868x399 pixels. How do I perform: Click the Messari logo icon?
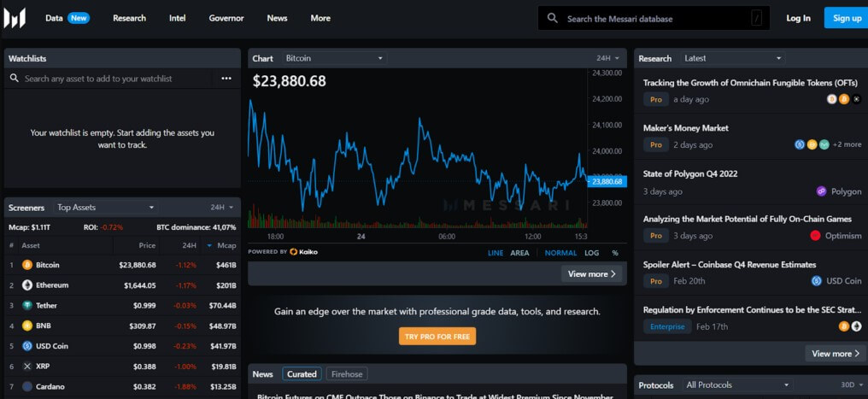coord(15,18)
